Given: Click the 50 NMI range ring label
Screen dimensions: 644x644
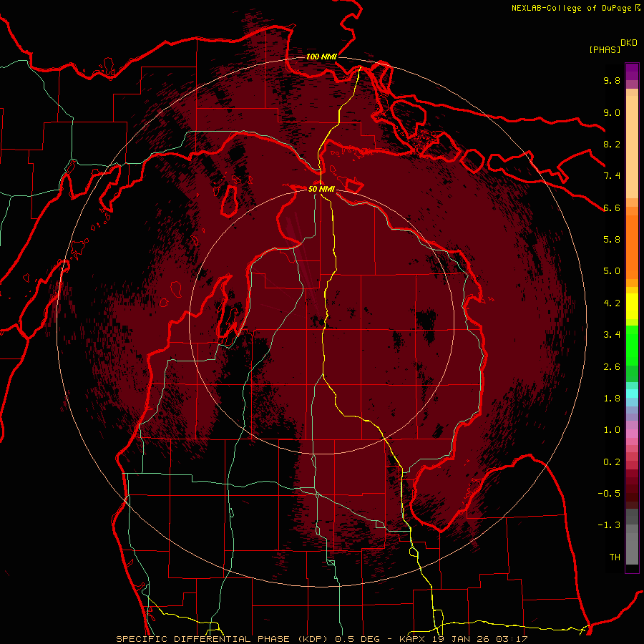Looking at the screenshot, I should tap(321, 189).
